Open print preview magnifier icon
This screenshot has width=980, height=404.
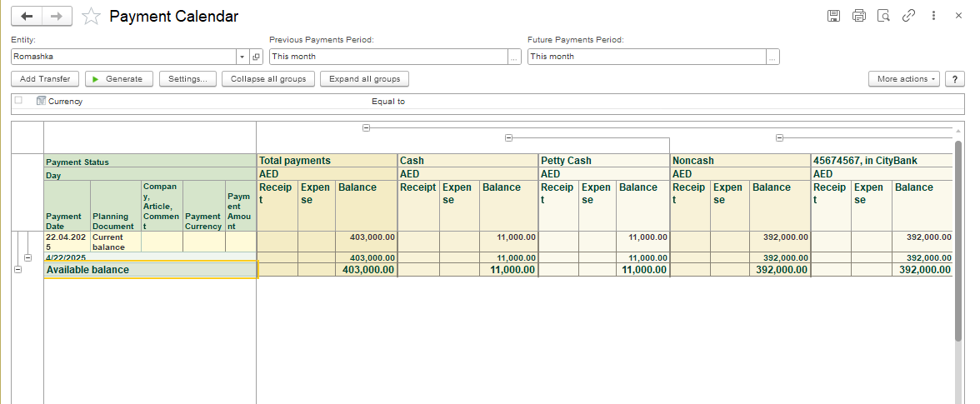(x=883, y=16)
